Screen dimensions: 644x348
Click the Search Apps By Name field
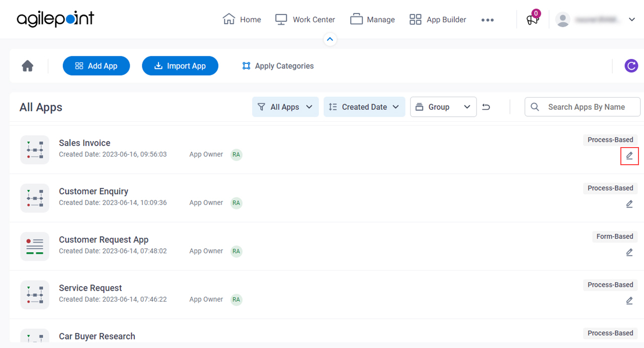pos(583,107)
